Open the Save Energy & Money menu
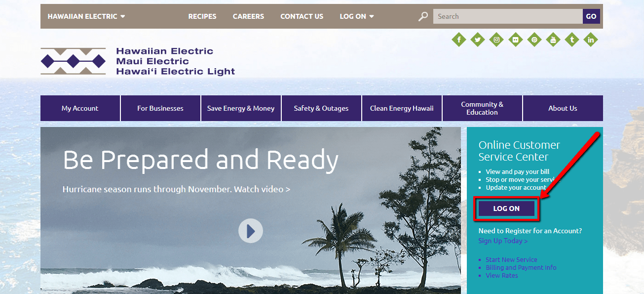The width and height of the screenshot is (644, 294). point(241,108)
